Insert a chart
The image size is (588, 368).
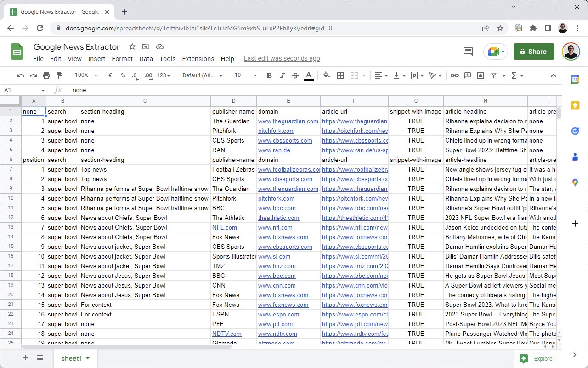(x=481, y=75)
